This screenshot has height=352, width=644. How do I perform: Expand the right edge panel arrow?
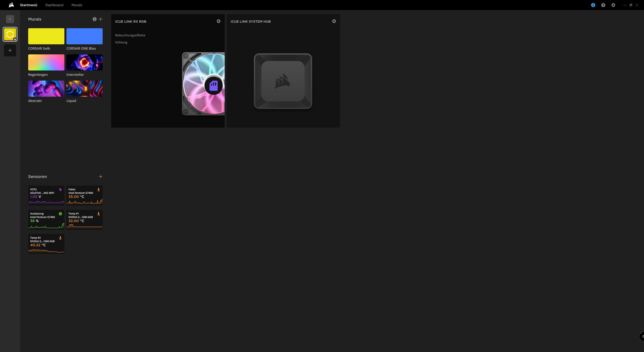[642, 336]
